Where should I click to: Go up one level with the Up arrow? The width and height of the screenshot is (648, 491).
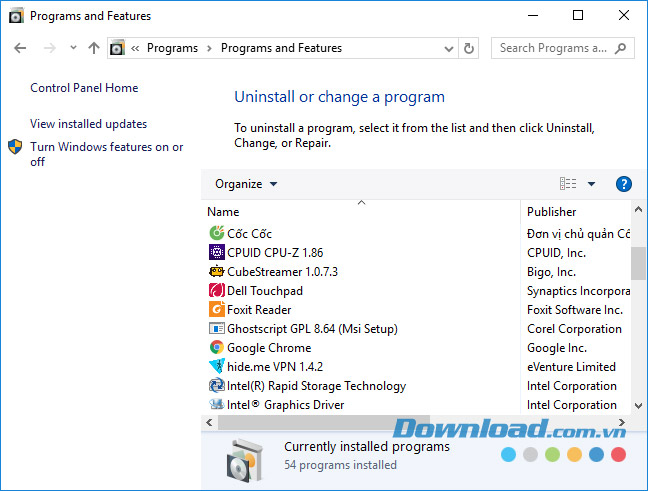pyautogui.click(x=94, y=48)
